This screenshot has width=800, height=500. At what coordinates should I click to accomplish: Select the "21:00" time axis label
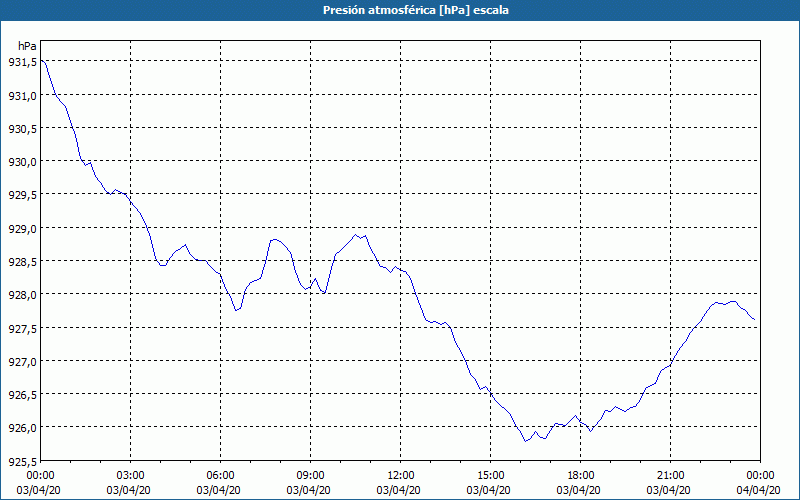670,476
